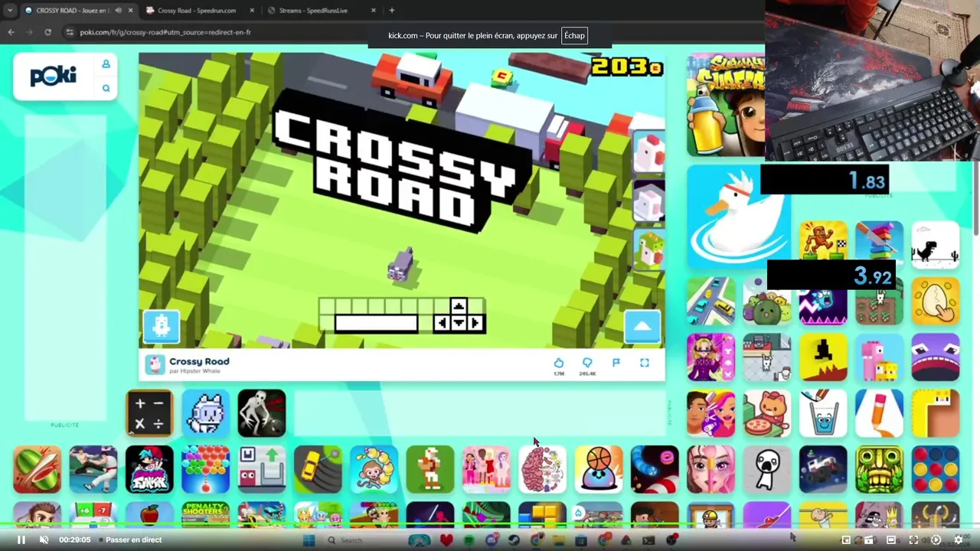Open the Poki search magnifier icon
Viewport: 980px width, 551px height.
[106, 89]
